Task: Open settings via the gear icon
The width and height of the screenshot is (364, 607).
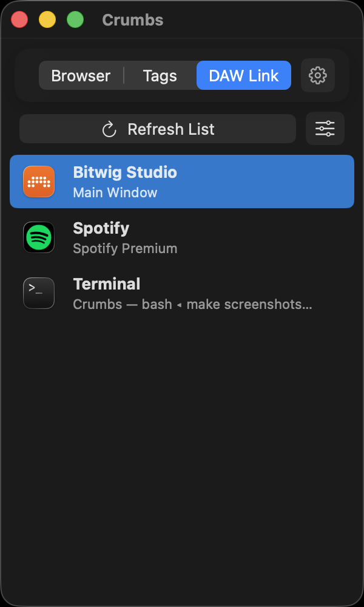Action: 318,76
